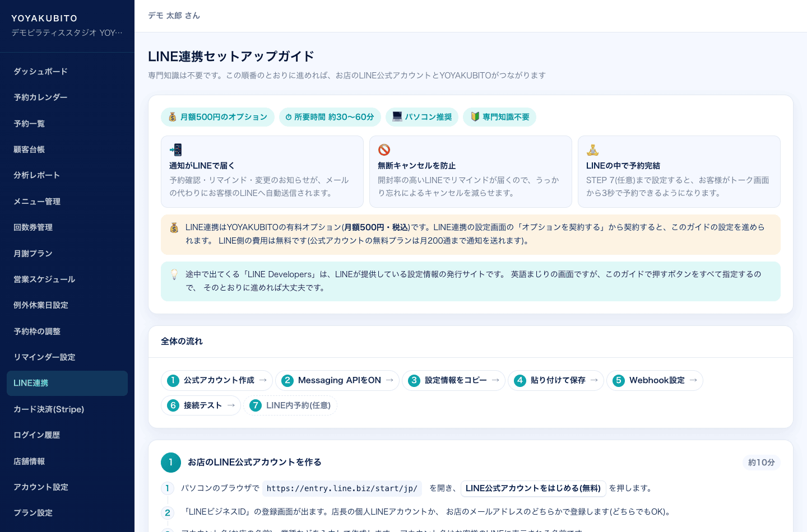Open メニュー管理 in the sidebar
The image size is (807, 532).
(x=67, y=202)
